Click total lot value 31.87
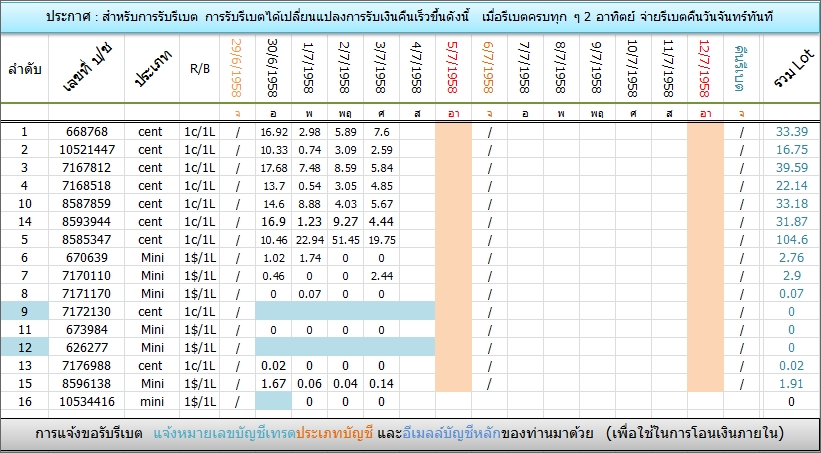The image size is (821, 453). coord(792,222)
